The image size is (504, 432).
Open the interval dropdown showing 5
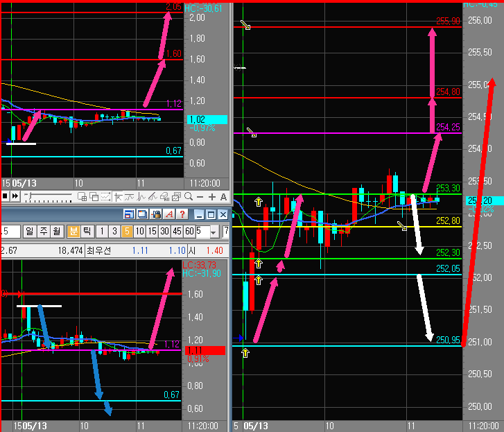[x=214, y=231]
